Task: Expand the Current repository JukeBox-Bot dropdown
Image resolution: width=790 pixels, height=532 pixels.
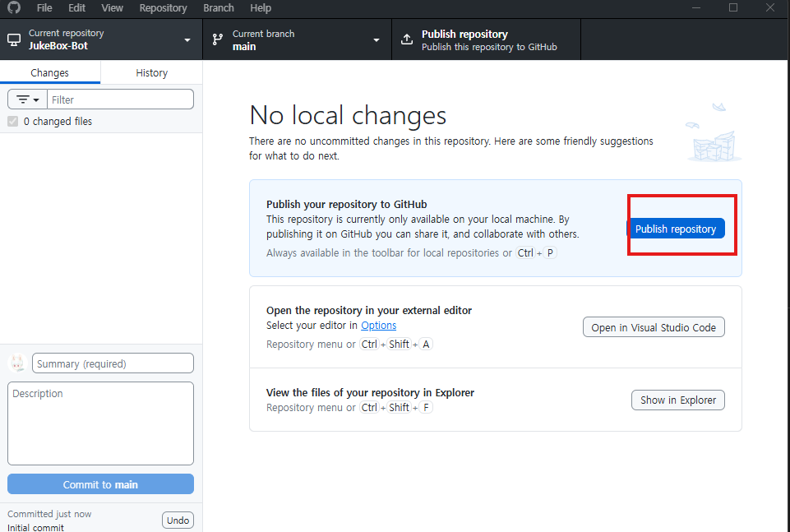Action: click(x=101, y=39)
